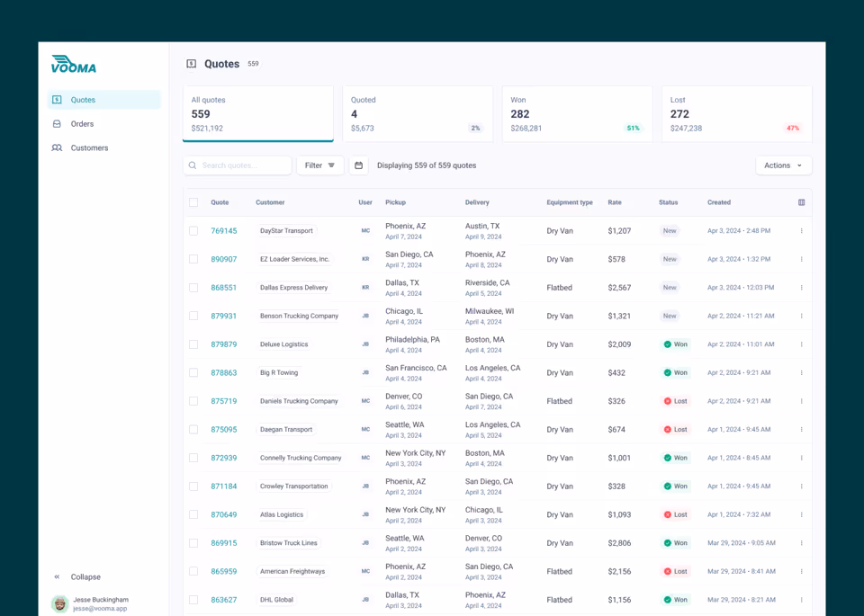The height and width of the screenshot is (616, 864).
Task: Open the Actions dropdown
Action: click(782, 165)
